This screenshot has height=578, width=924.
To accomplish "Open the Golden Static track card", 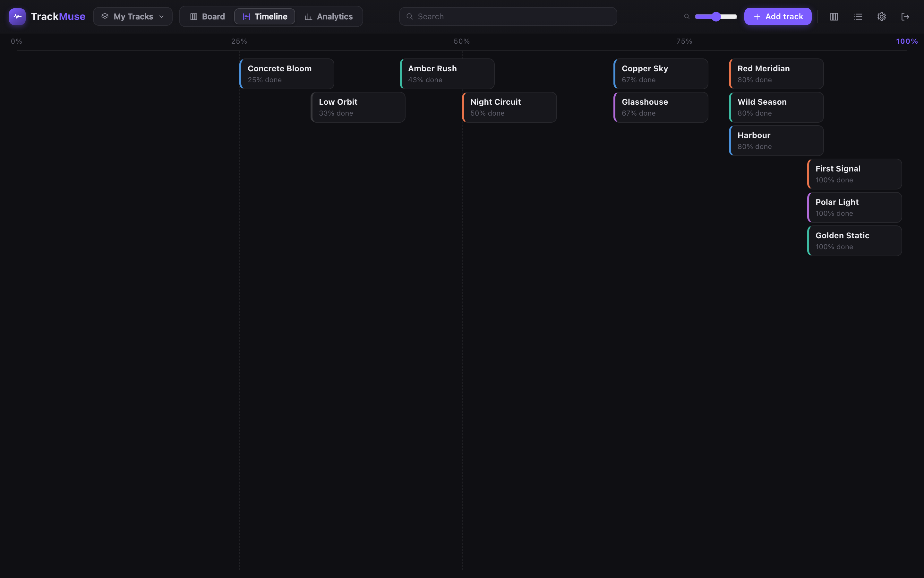I will 854,241.
